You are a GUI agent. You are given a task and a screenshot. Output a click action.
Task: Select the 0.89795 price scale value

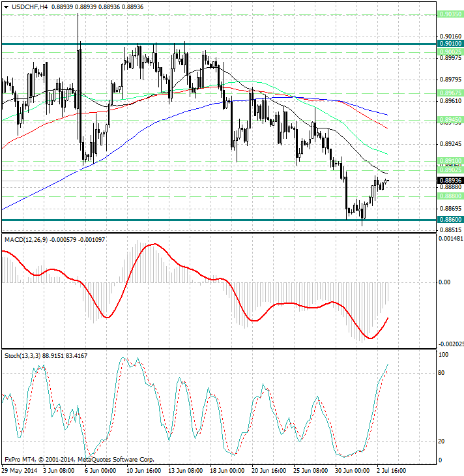(x=451, y=80)
